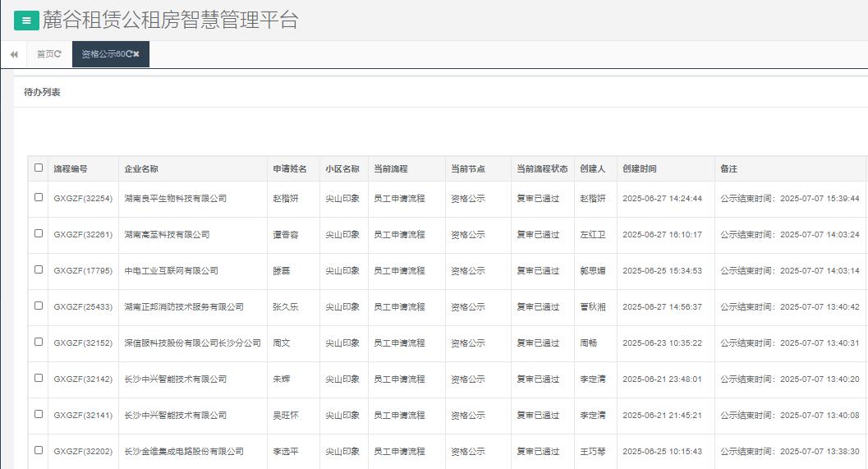This screenshot has height=469, width=868.
Task: Click the 当前流程状态 column header
Action: pos(542,169)
